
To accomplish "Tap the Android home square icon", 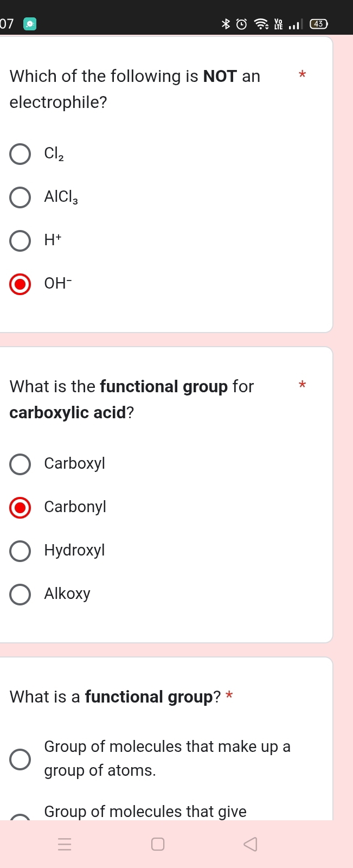I will [158, 844].
